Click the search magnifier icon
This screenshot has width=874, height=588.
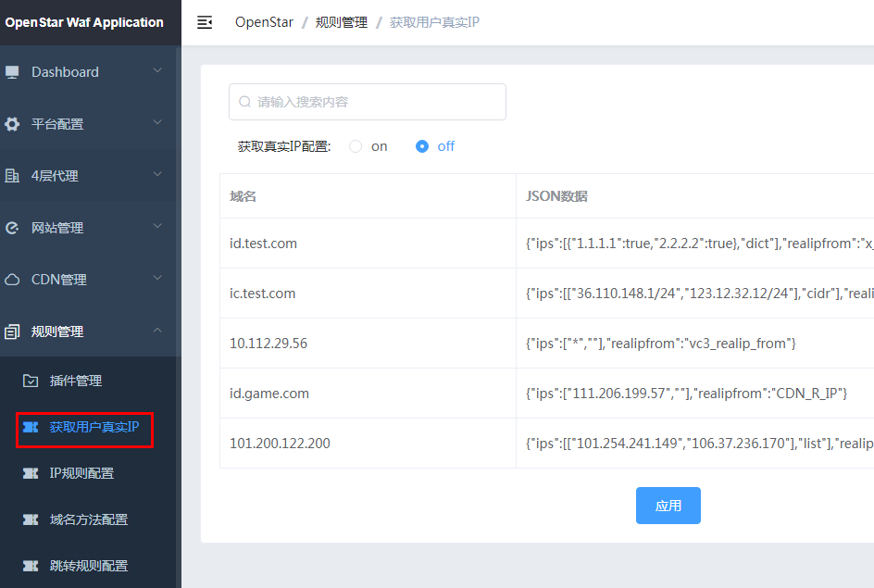point(244,102)
